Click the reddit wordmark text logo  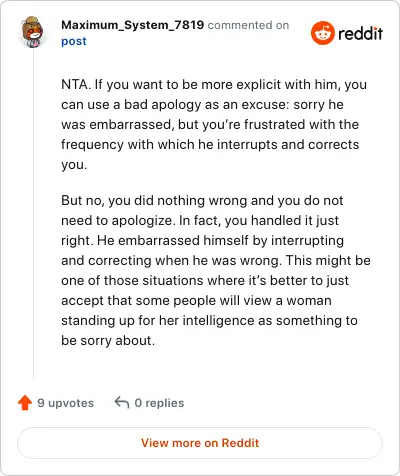click(360, 34)
